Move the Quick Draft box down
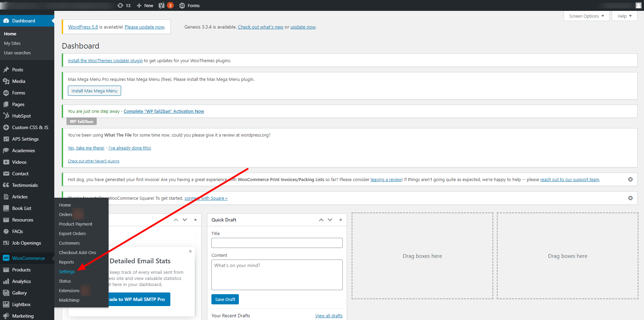The width and height of the screenshot is (644, 320). click(330, 220)
